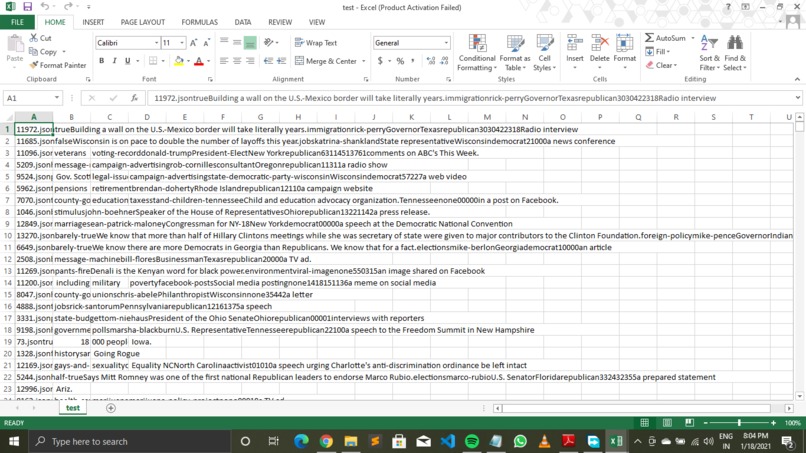The width and height of the screenshot is (806, 453).
Task: Switch to the REVIEW tab
Action: click(x=280, y=22)
